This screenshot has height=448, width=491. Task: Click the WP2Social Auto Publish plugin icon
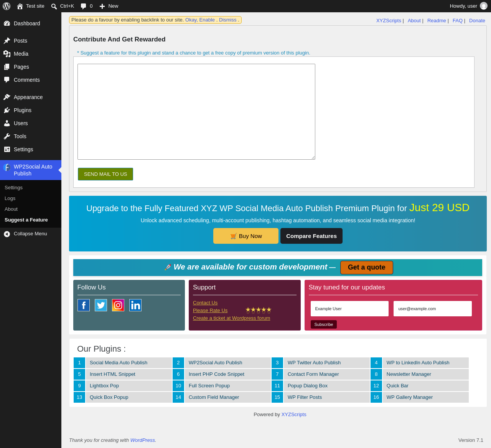pyautogui.click(x=7, y=167)
